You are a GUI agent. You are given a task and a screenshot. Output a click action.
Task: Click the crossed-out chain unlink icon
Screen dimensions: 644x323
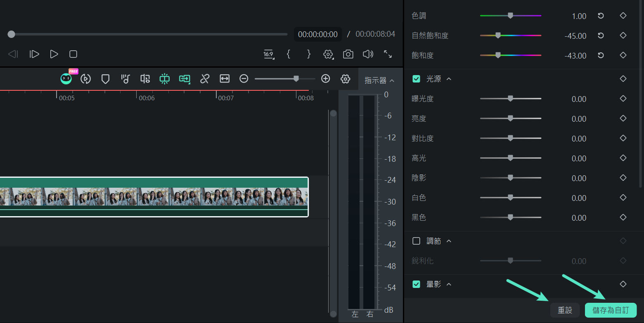[204, 79]
